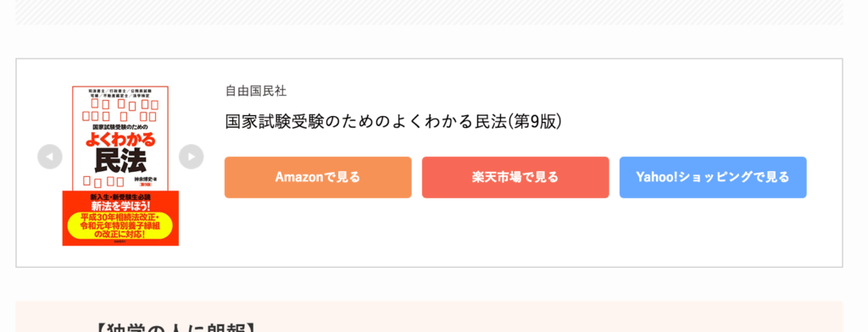
Task: Click the 新入生・受験生必読 line on cover band
Action: [120, 196]
